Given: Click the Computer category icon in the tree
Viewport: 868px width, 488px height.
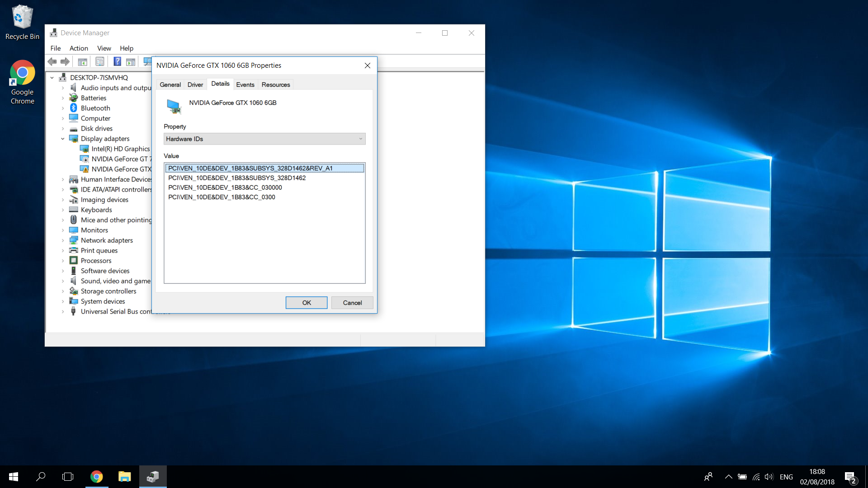Looking at the screenshot, I should 74,118.
